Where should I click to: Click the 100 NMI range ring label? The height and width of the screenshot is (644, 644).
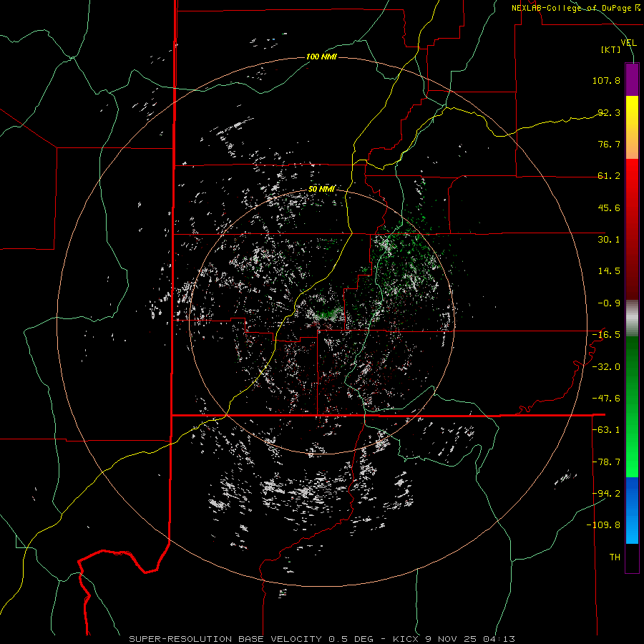tap(321, 57)
